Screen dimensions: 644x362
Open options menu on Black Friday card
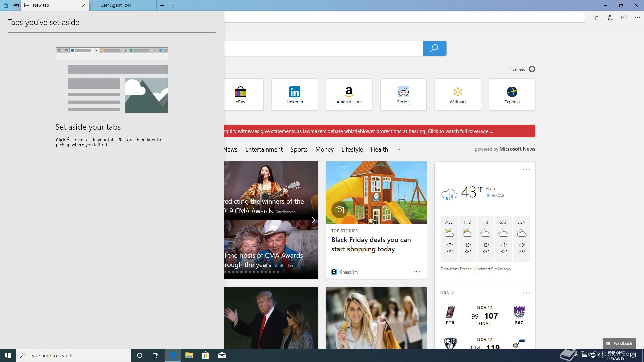tap(417, 272)
